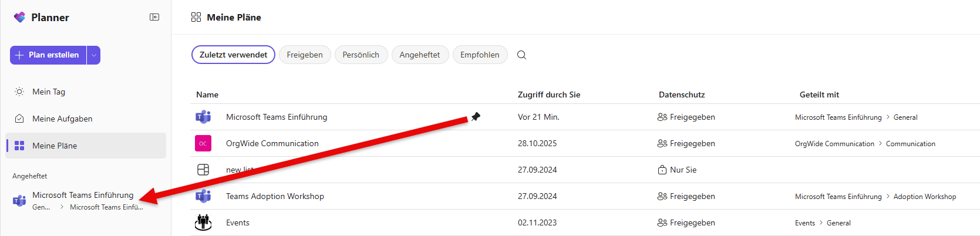Click the Events plan people icon

(x=203, y=222)
